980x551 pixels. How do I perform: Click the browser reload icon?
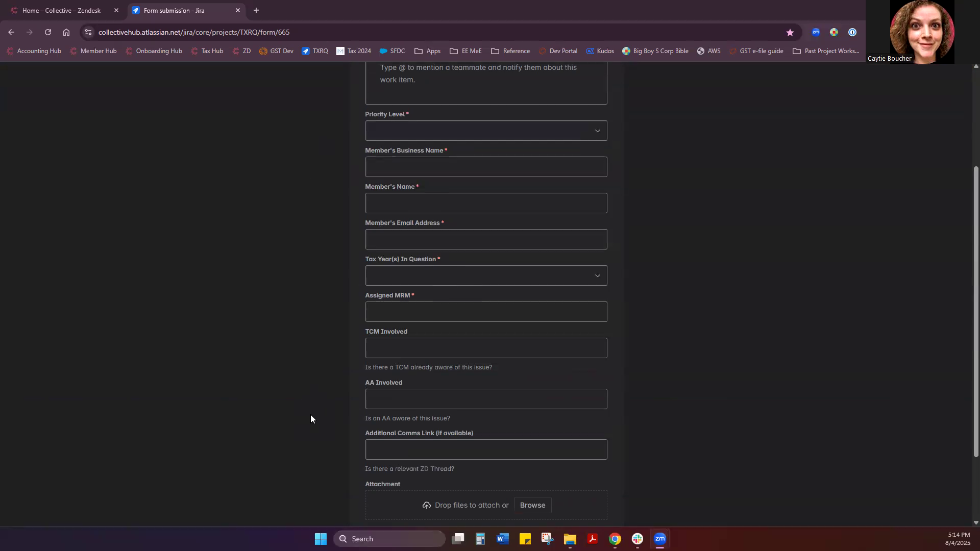point(48,32)
